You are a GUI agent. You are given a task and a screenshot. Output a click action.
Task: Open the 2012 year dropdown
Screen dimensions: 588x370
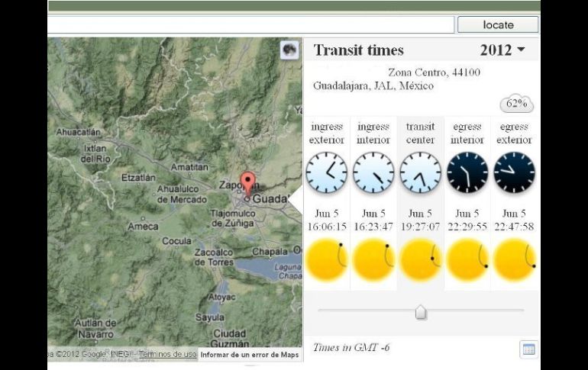pos(502,50)
